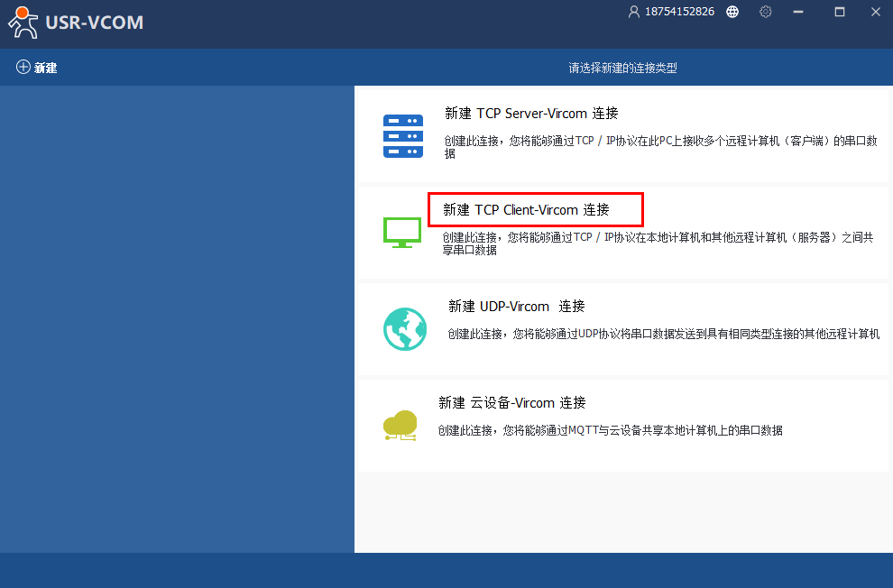Click the plus icon beside 新建
This screenshot has width=893, height=588.
point(23,68)
